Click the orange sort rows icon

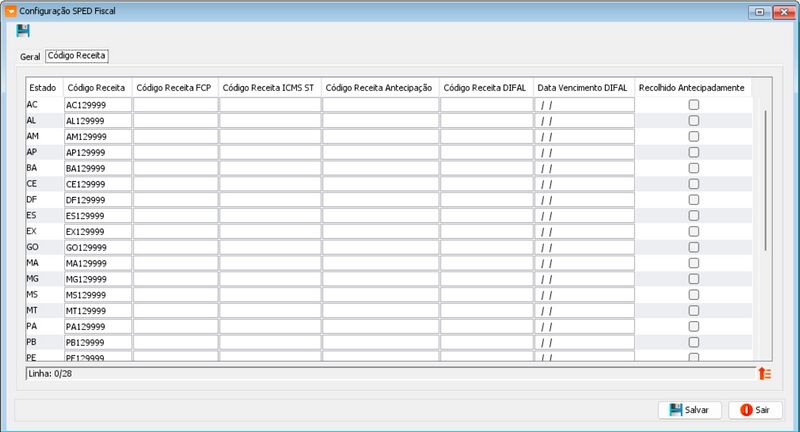coord(764,374)
